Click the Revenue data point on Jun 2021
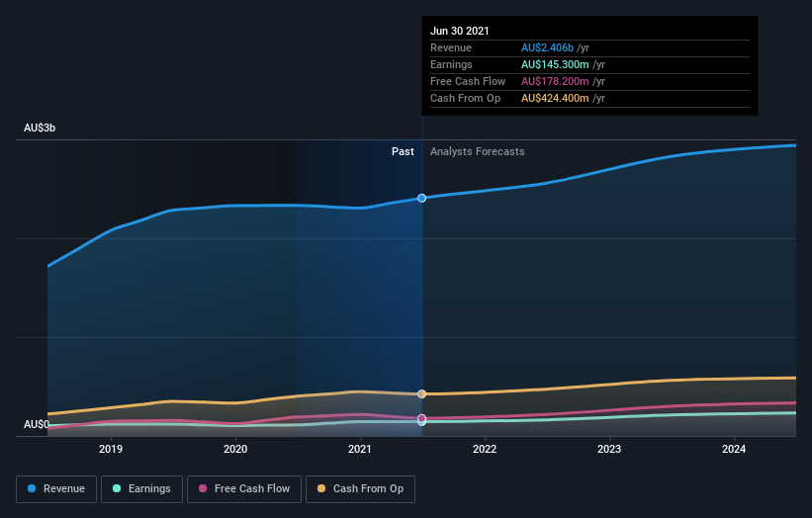812x518 pixels. (422, 198)
